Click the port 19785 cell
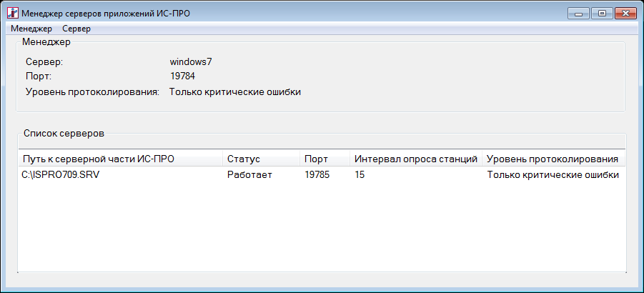This screenshot has height=293, width=644. click(317, 175)
